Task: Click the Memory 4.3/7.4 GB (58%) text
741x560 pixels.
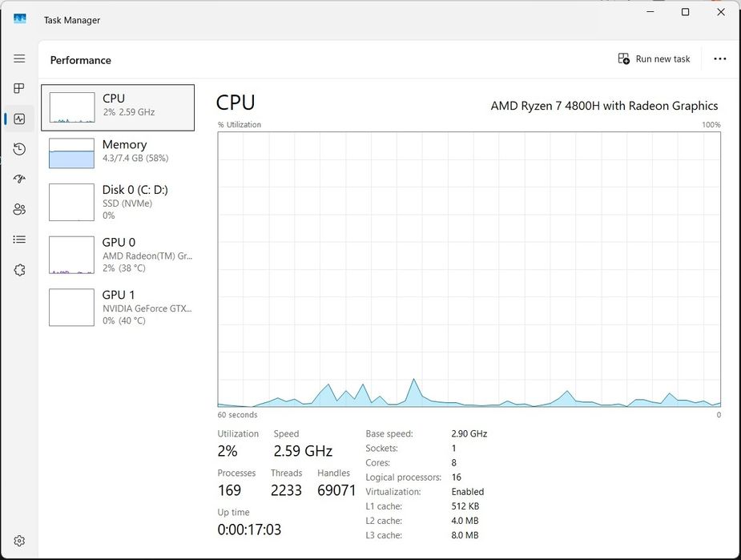Action: (x=135, y=159)
